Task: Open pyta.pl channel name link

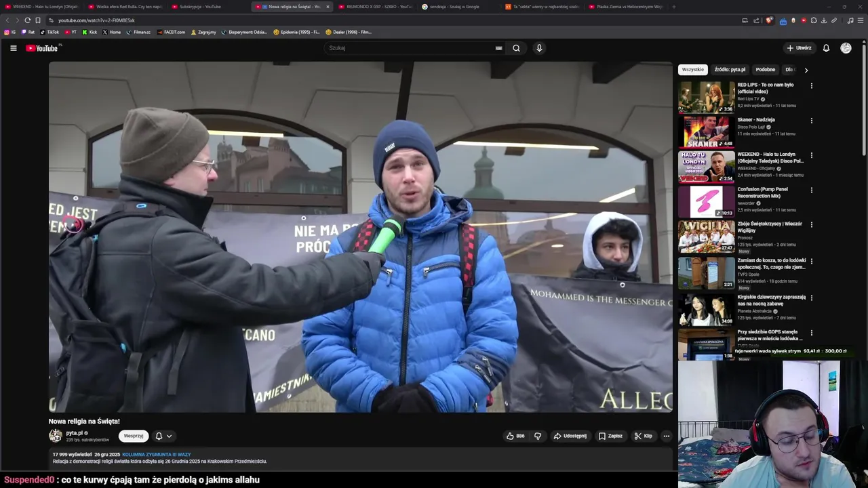Action: point(75,432)
